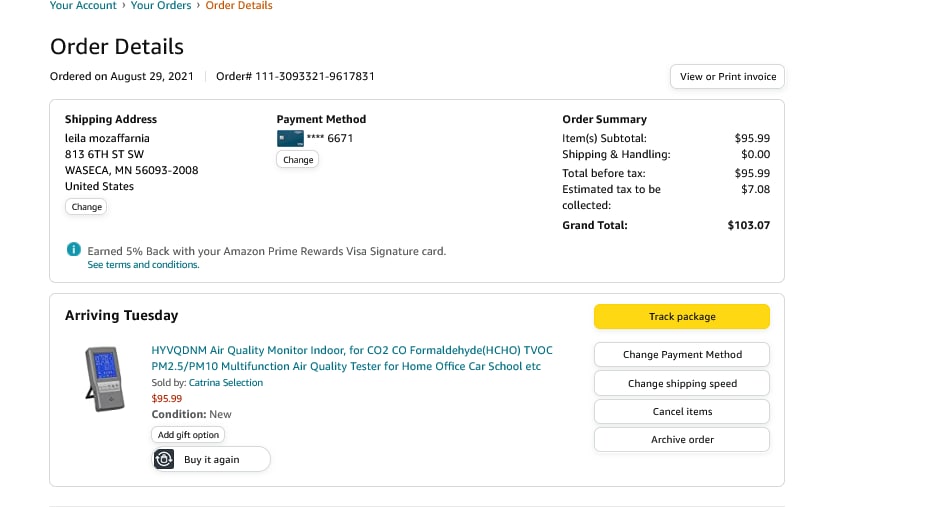Open the HYVQDNM Air Quality Monitor product link
952x507 pixels.
click(351, 358)
